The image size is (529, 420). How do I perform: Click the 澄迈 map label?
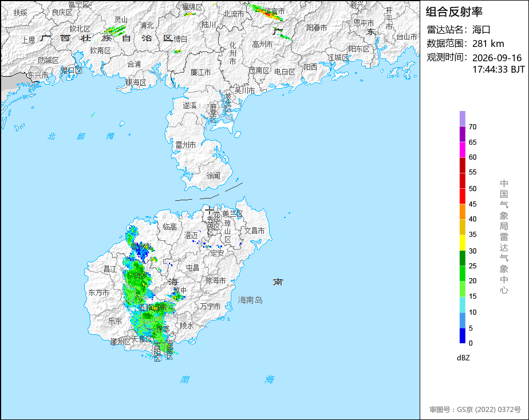[191, 235]
